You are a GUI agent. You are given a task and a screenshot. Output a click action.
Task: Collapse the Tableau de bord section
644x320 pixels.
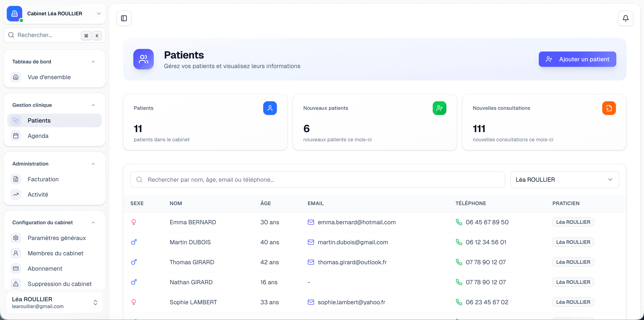pyautogui.click(x=93, y=62)
